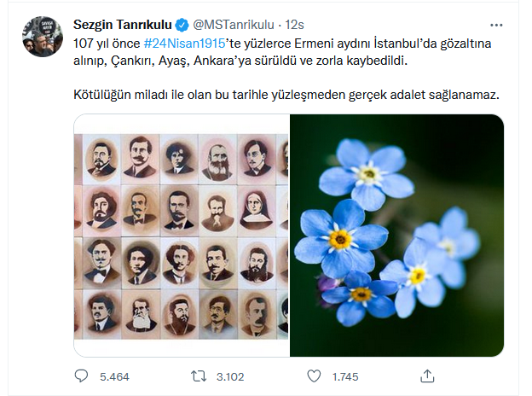Click the retweet arrows icon

(x=195, y=375)
